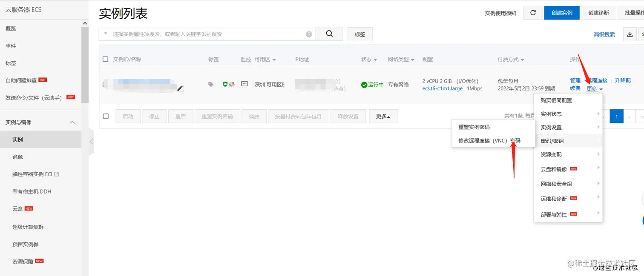The height and width of the screenshot is (276, 644).
Task: Open the 实例使用须知 link
Action: (500, 13)
